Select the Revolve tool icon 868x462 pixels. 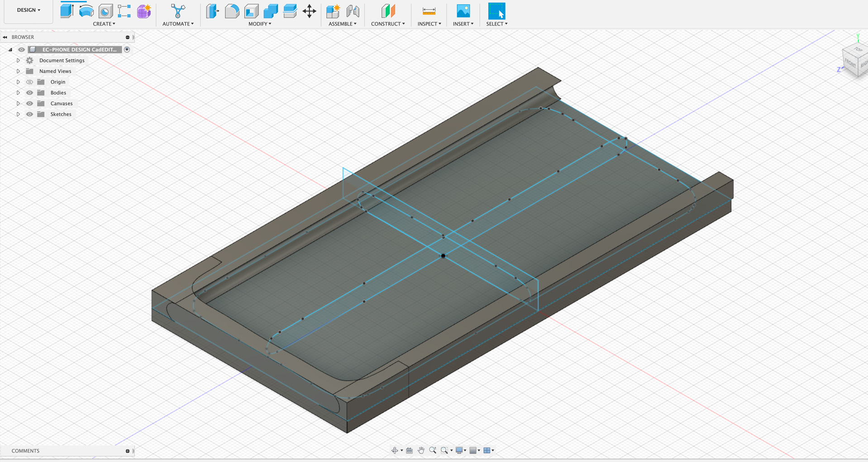(86, 11)
